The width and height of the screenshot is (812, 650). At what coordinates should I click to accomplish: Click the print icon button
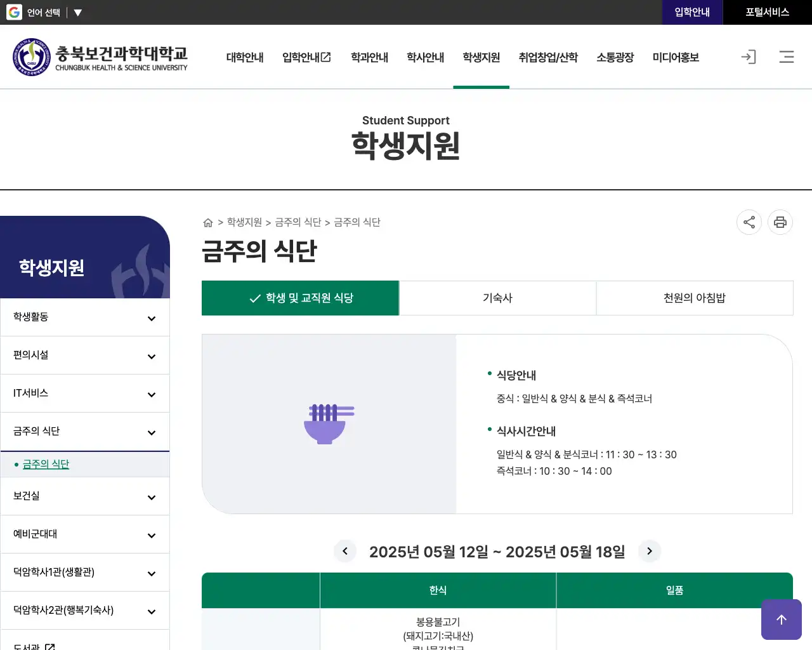(780, 222)
